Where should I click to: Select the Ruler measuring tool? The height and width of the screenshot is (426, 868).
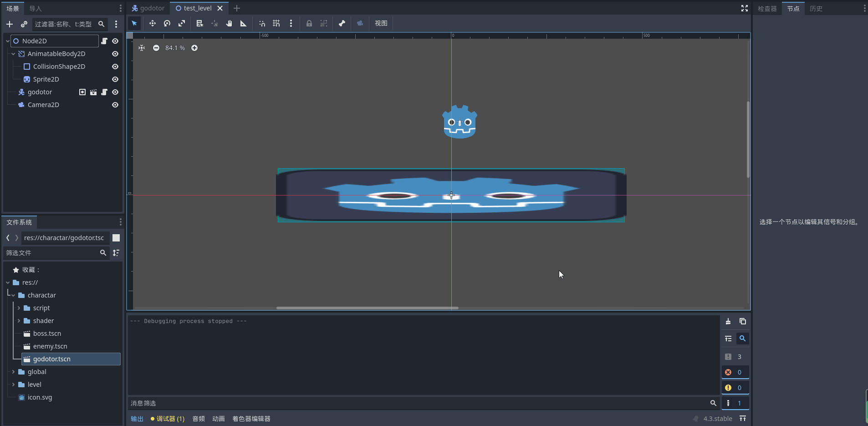[244, 23]
